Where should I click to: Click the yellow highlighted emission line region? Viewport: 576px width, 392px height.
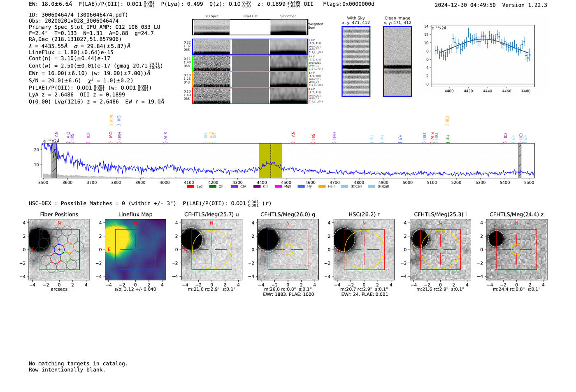click(270, 161)
